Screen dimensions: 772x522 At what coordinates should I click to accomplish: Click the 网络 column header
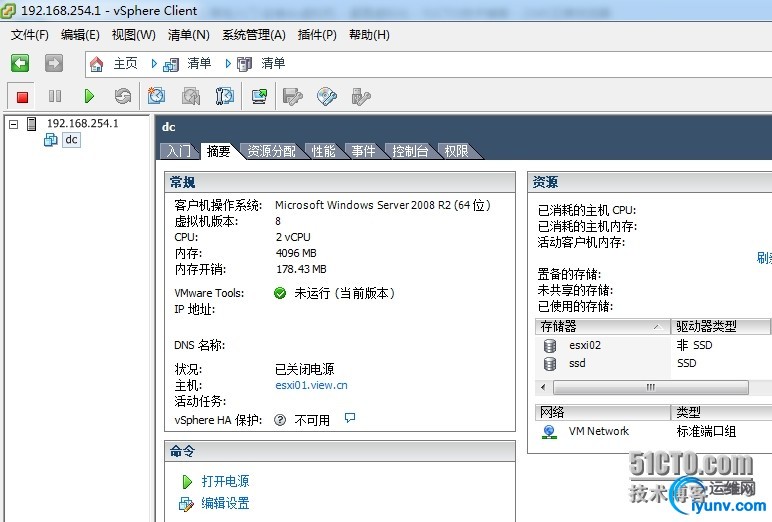pos(603,412)
